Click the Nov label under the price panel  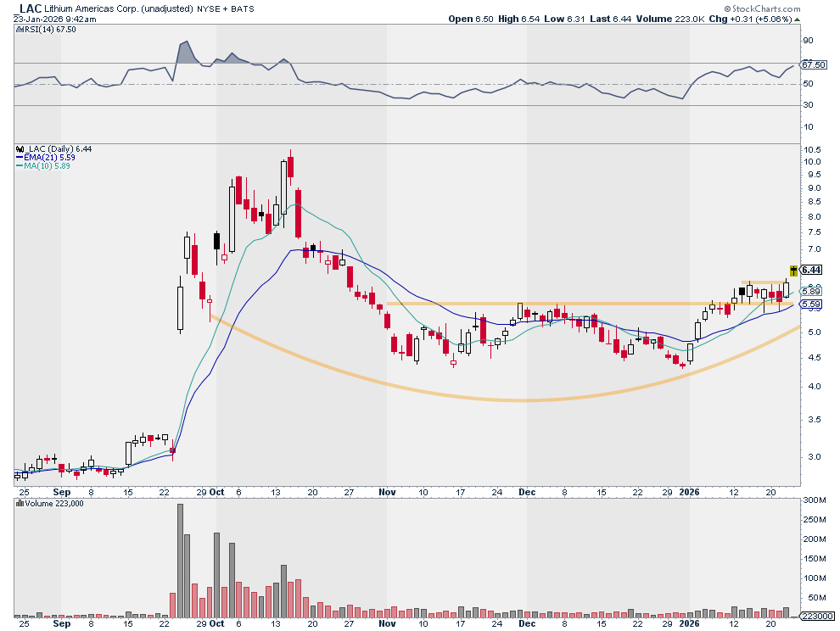coord(387,492)
